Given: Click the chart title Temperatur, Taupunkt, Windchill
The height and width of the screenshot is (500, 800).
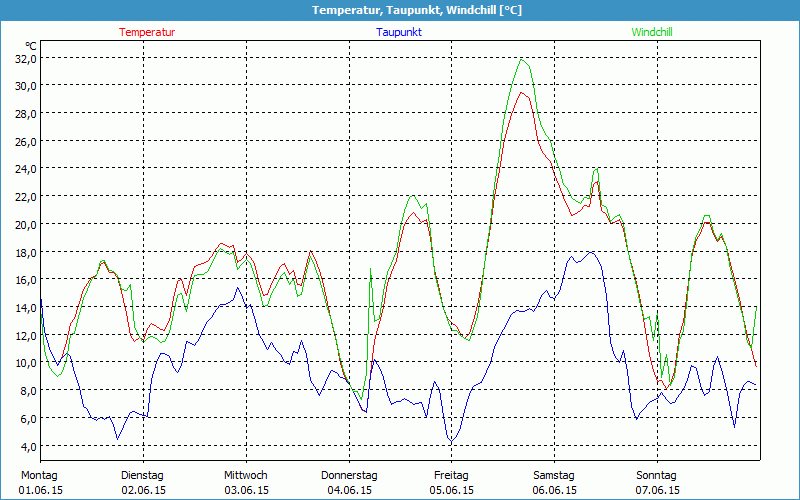Looking at the screenshot, I should pos(417,10).
